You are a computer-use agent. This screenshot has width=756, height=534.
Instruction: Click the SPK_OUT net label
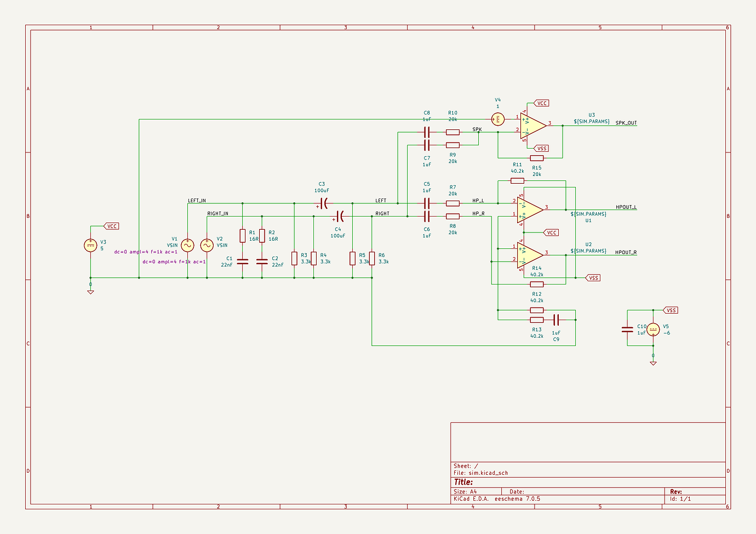pos(625,123)
